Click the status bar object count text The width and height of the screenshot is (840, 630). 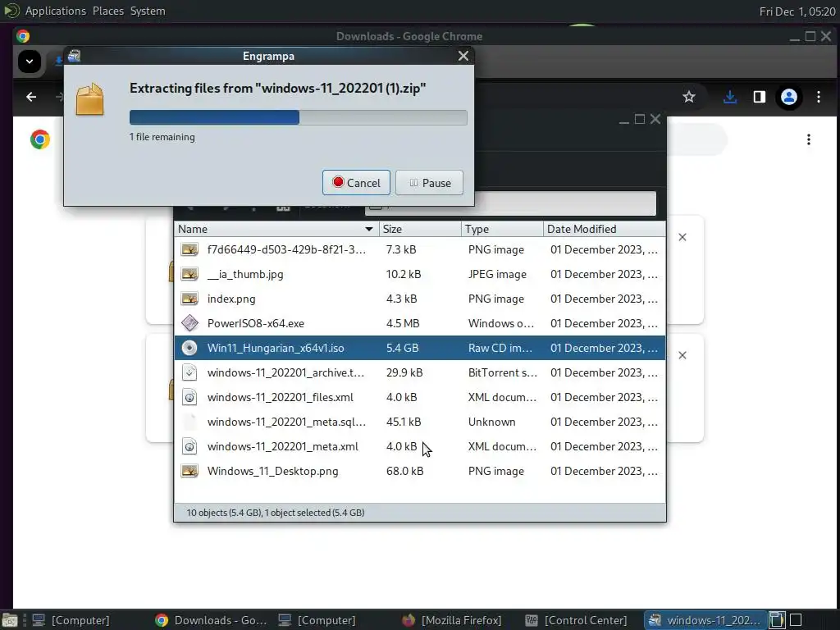[276, 513]
